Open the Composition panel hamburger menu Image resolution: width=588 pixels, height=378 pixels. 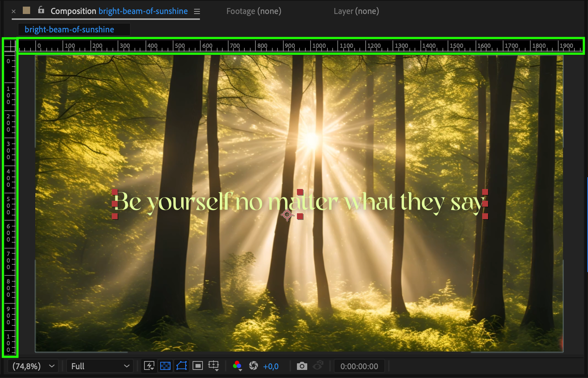197,11
